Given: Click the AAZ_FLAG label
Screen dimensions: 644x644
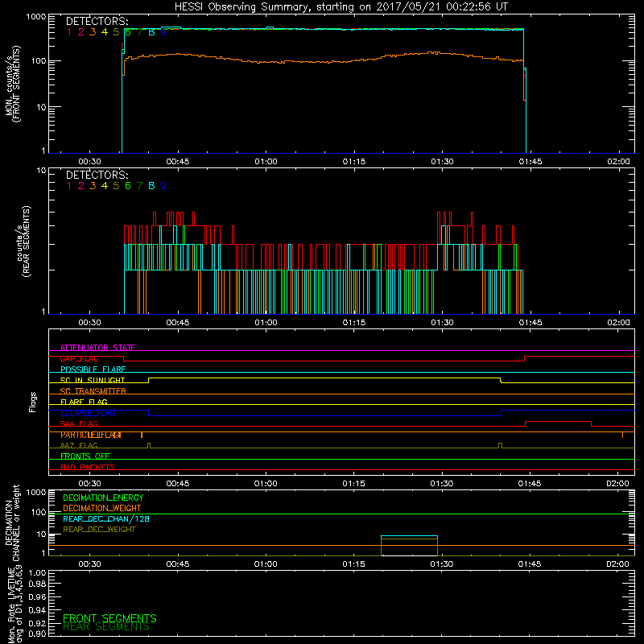Looking at the screenshot, I should coord(79,446).
